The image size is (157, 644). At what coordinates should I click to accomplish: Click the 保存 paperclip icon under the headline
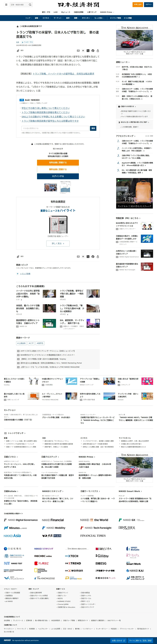coord(18,51)
